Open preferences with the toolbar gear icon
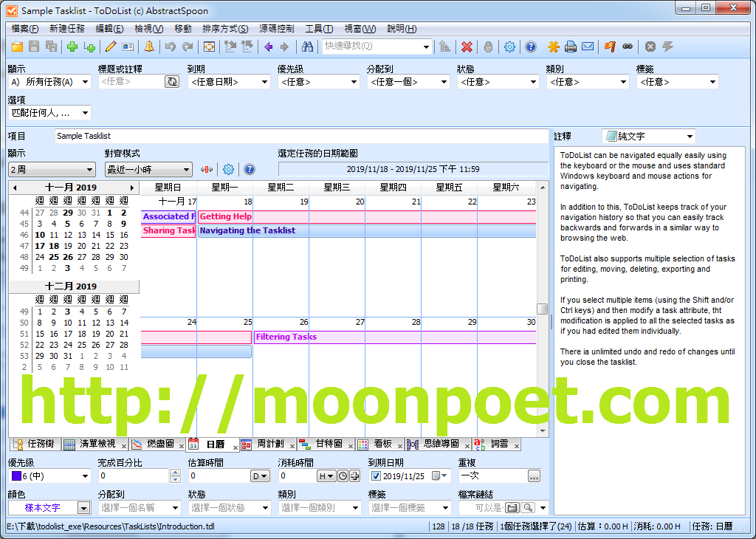756x539 pixels. [509, 47]
